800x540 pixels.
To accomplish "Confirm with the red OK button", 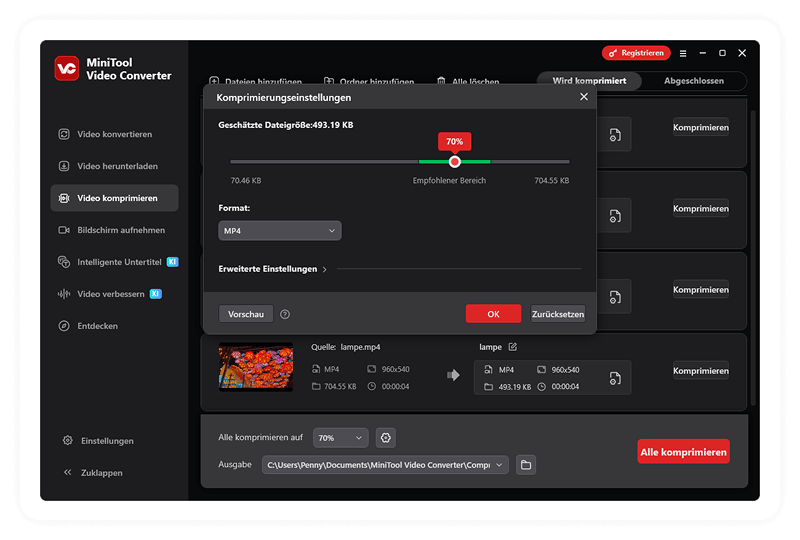I will point(493,314).
